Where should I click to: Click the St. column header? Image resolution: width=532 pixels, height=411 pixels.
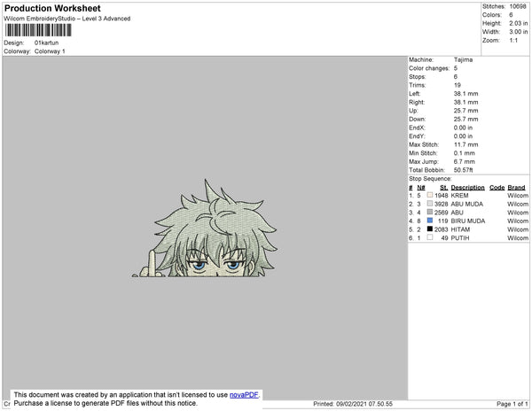pyautogui.click(x=444, y=188)
